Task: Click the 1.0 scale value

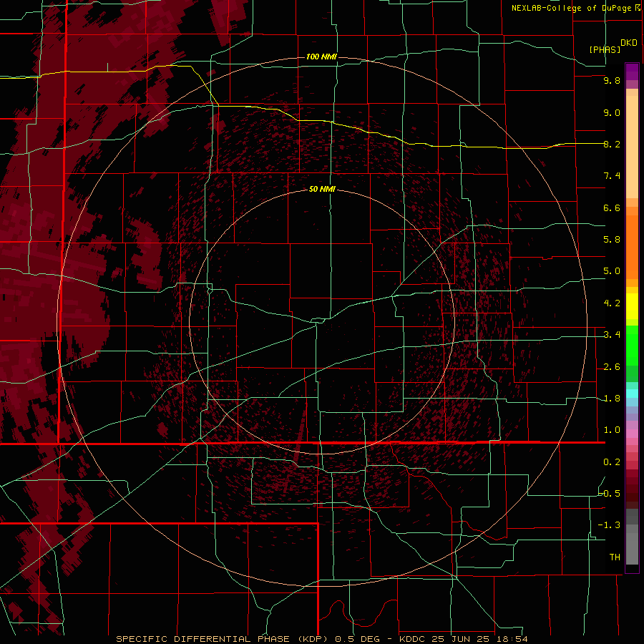Action: (612, 431)
